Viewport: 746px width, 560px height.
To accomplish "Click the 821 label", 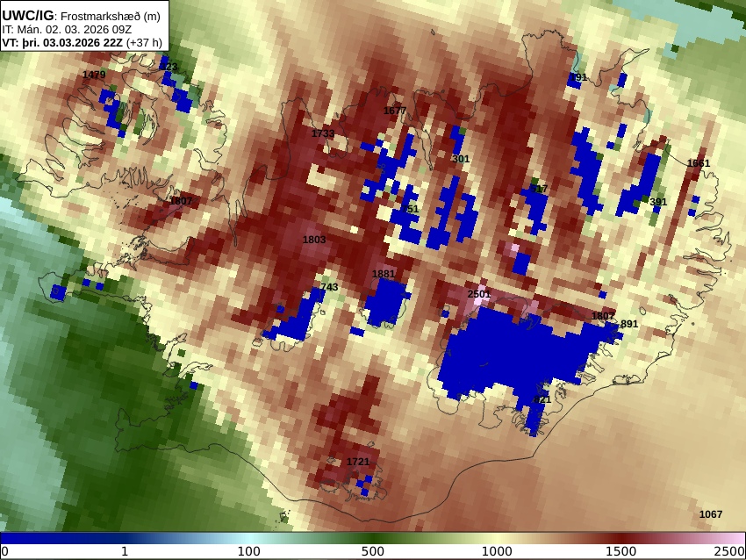I will pos(542,399).
